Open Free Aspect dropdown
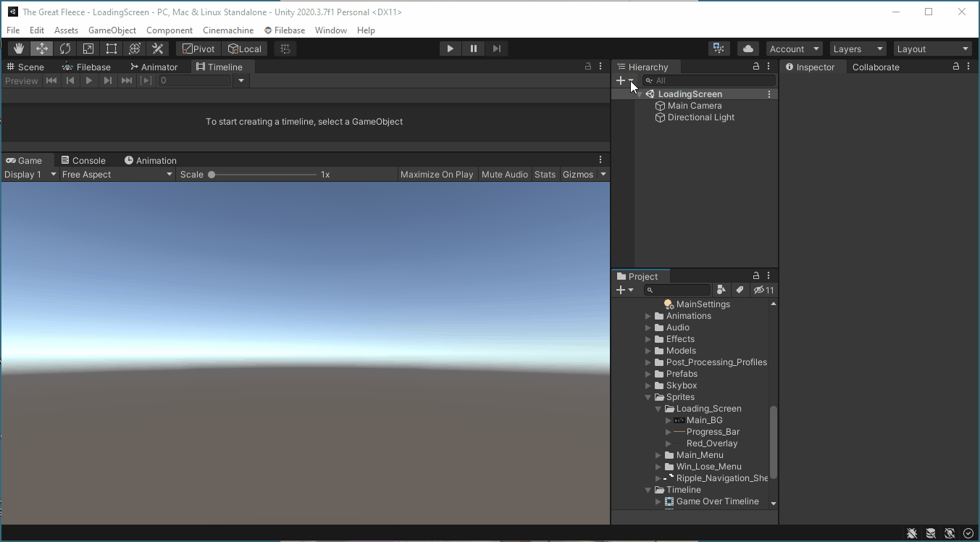 pos(117,175)
